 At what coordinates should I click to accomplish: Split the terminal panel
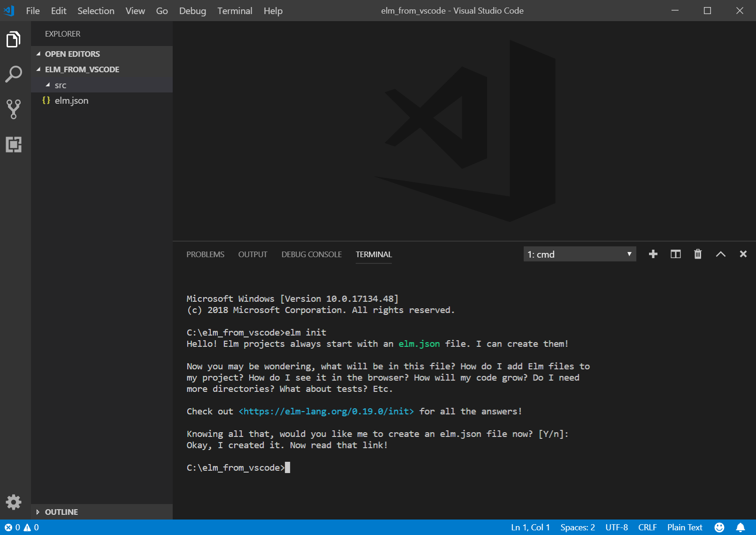click(675, 254)
